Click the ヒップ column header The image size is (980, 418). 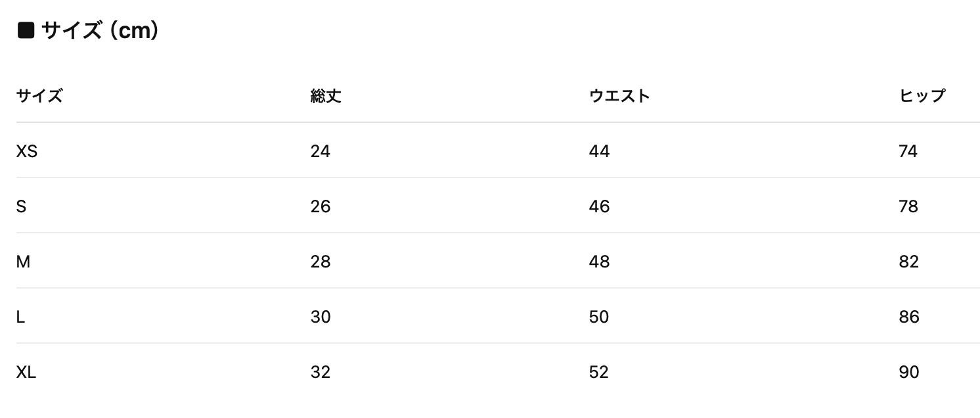[922, 96]
